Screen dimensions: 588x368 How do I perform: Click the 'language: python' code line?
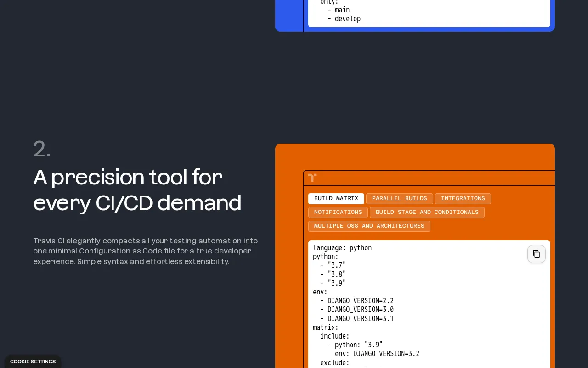click(342, 248)
